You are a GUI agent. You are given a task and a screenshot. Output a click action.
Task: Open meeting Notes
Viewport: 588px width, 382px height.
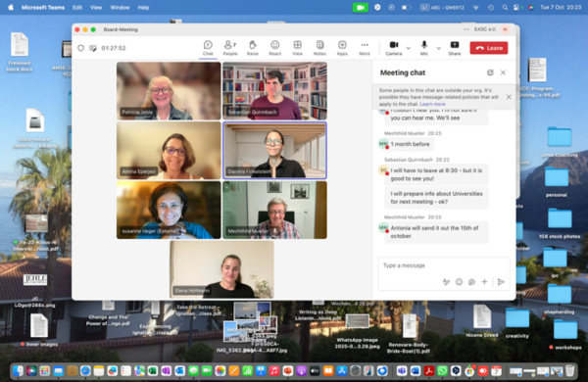point(319,48)
